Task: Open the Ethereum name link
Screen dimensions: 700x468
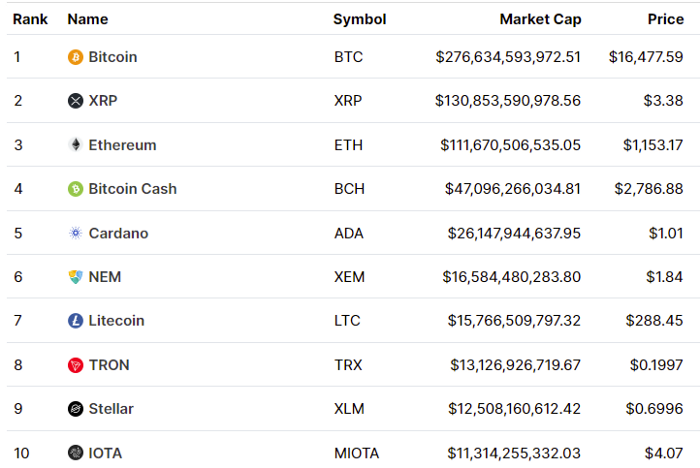Action: pyautogui.click(x=122, y=145)
